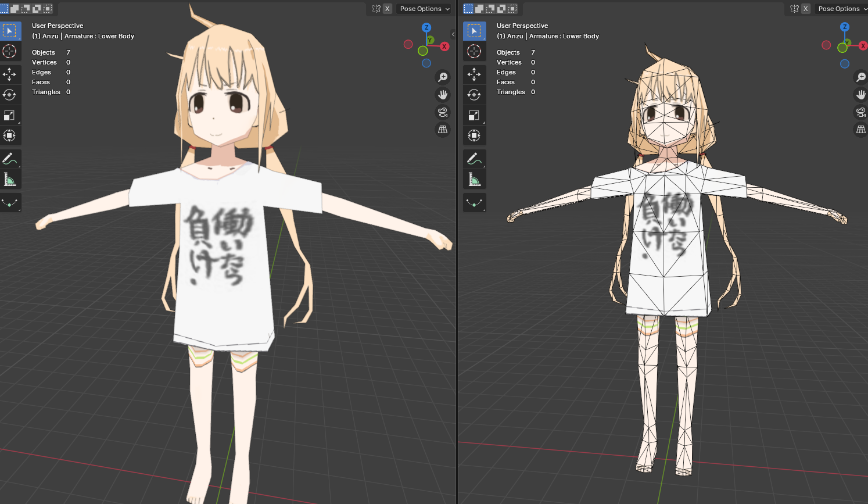Screen dimensions: 868x504
Task: Select the Scale tool in left viewport
Action: [10, 115]
